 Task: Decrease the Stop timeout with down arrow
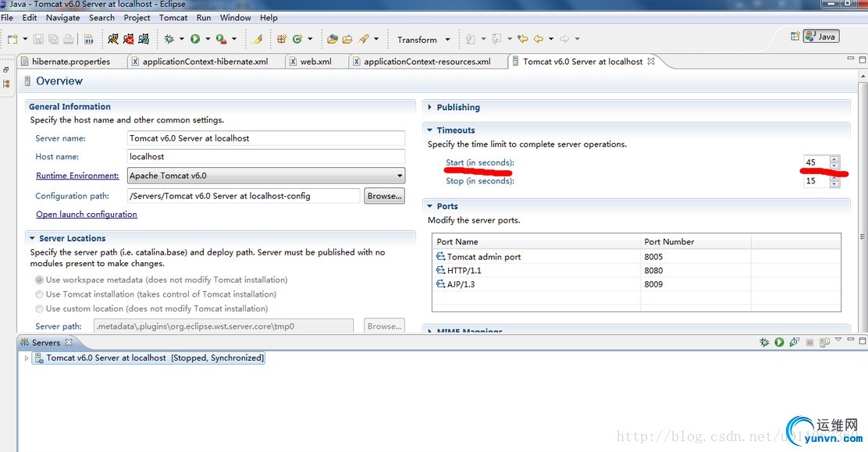point(834,184)
